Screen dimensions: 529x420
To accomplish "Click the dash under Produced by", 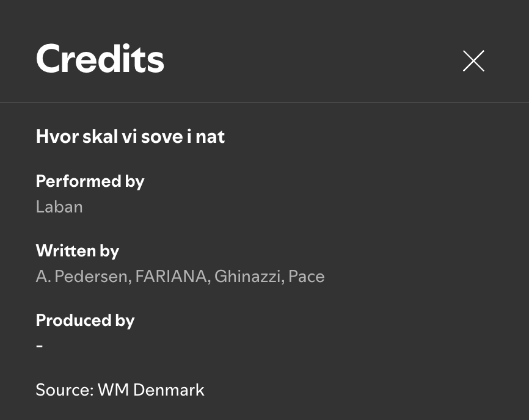I will click(40, 346).
